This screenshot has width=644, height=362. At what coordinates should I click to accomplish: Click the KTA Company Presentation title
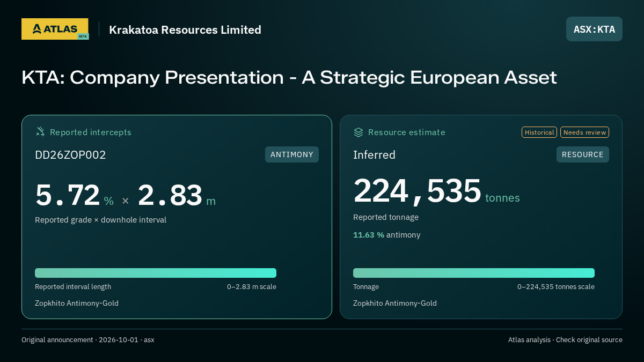coord(289,78)
